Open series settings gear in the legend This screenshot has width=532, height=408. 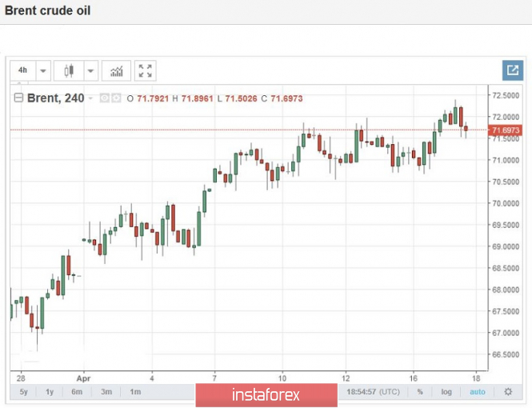(116, 98)
